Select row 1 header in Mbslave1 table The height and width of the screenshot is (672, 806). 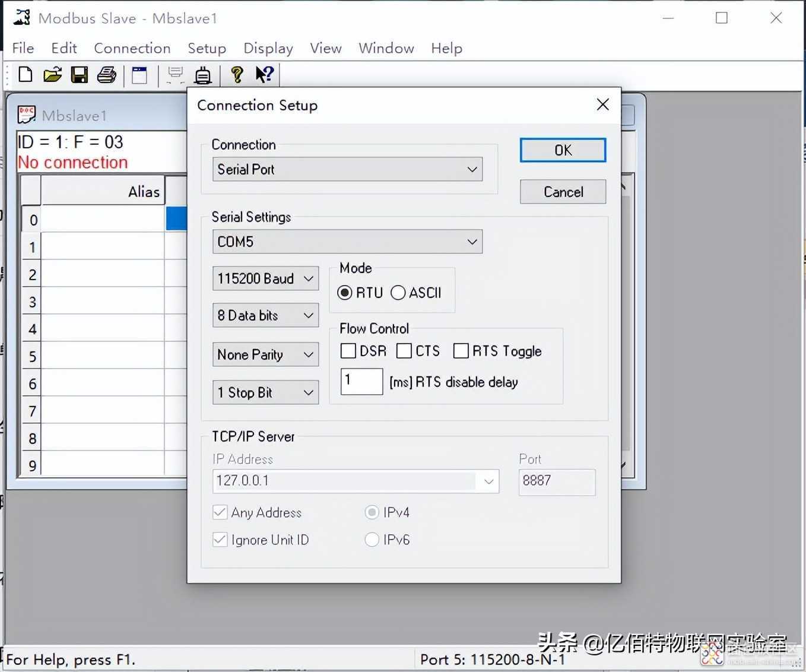click(x=31, y=247)
